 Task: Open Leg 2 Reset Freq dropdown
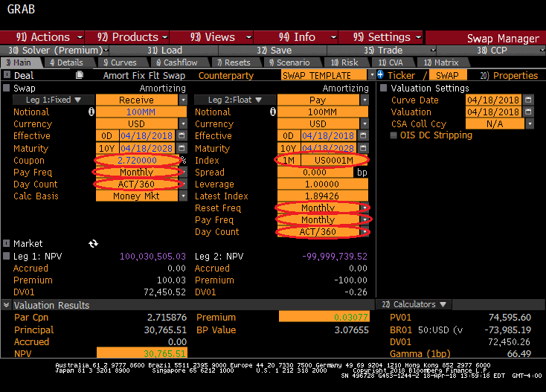pos(365,208)
